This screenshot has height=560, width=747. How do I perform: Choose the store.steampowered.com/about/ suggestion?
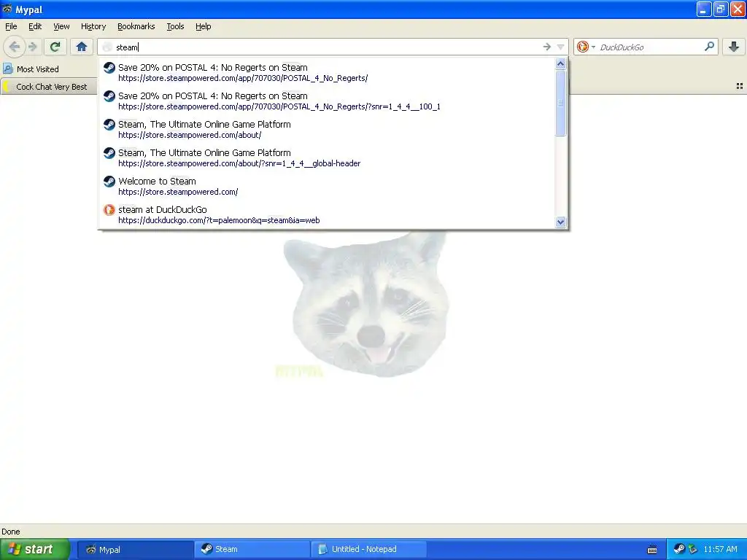tap(327, 130)
